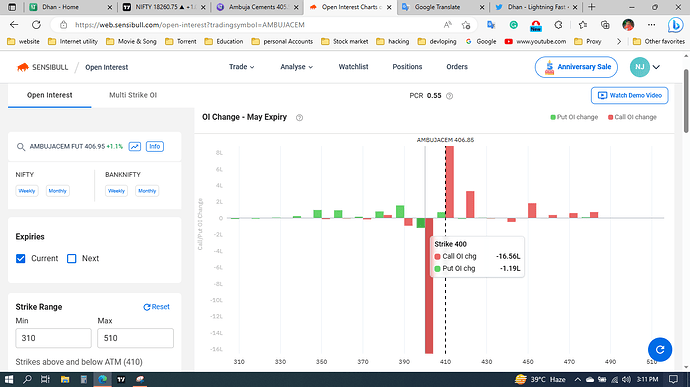690x387 pixels.
Task: Open File Explorer from taskbar
Action: (x=65, y=379)
